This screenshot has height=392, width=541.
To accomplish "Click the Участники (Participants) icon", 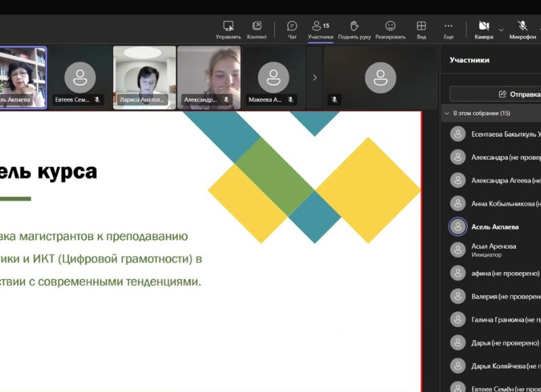I will click(320, 30).
